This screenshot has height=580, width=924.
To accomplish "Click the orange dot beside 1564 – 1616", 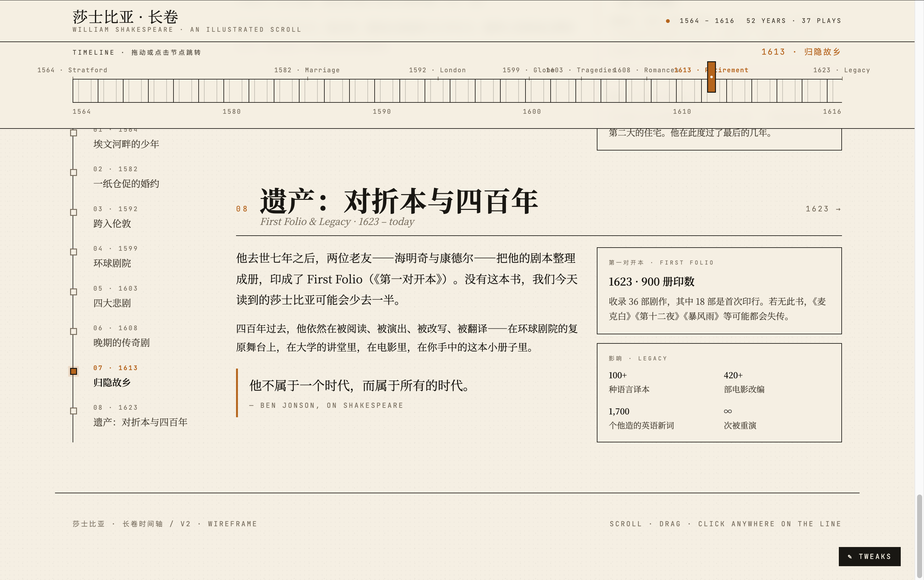I will click(668, 21).
